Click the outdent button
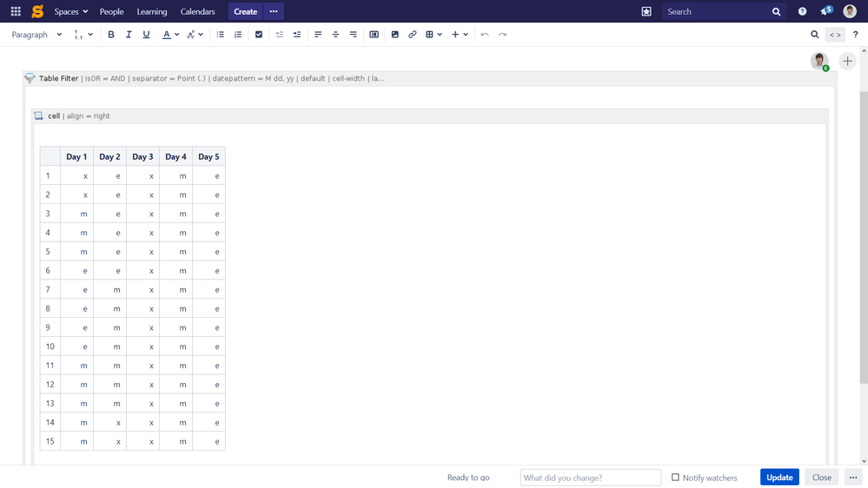 pyautogui.click(x=280, y=35)
